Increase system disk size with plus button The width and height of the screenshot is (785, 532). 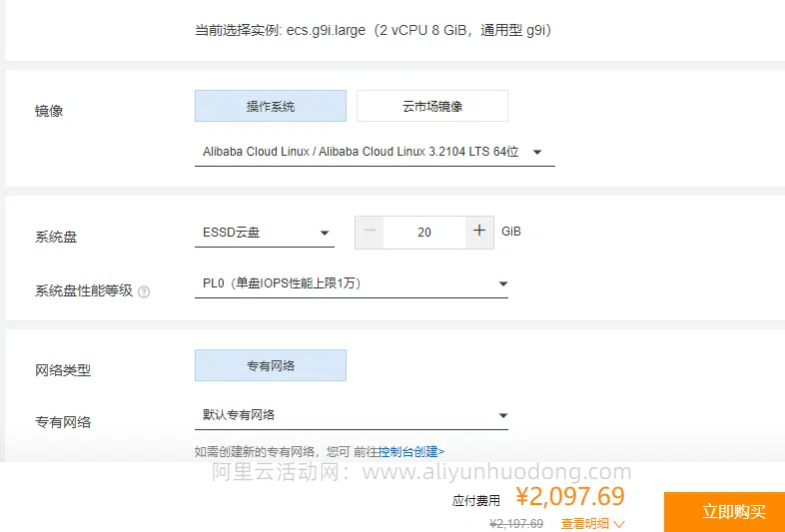click(479, 231)
